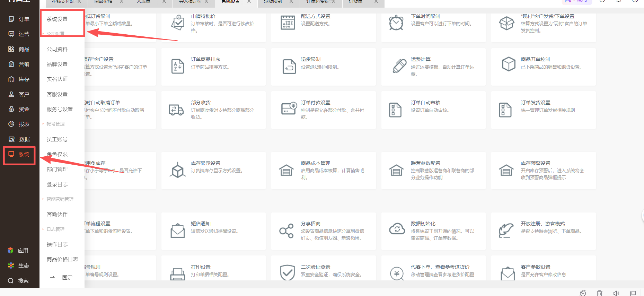The height and width of the screenshot is (296, 644).
Task: Open 商品价格日志 in the submenu
Action: (x=62, y=259)
